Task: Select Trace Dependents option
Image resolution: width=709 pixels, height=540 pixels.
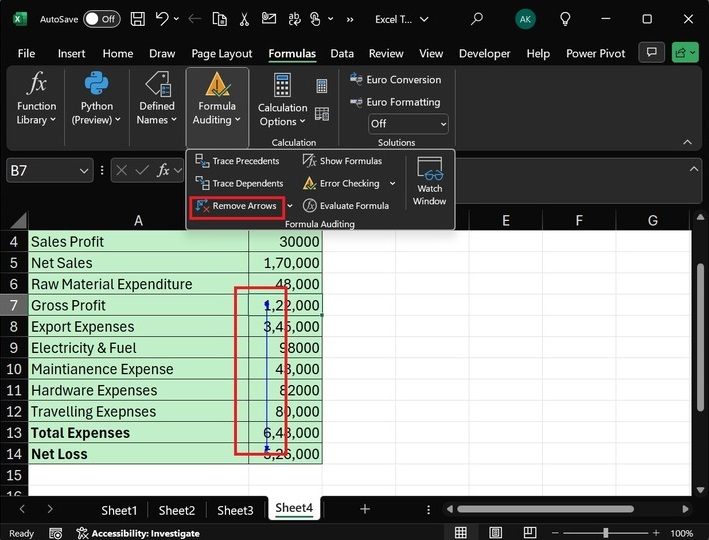Action: click(x=239, y=184)
